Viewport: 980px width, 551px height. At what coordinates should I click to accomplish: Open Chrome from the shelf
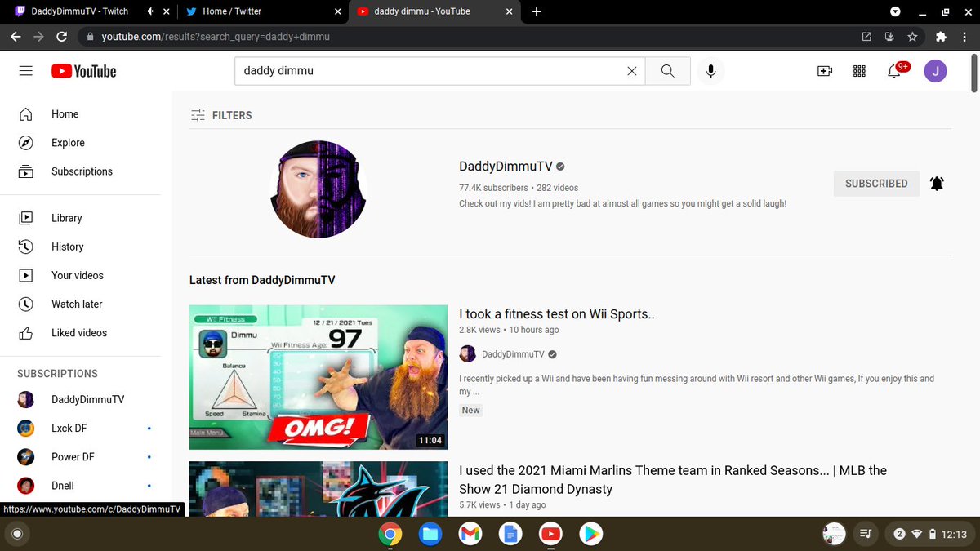390,534
